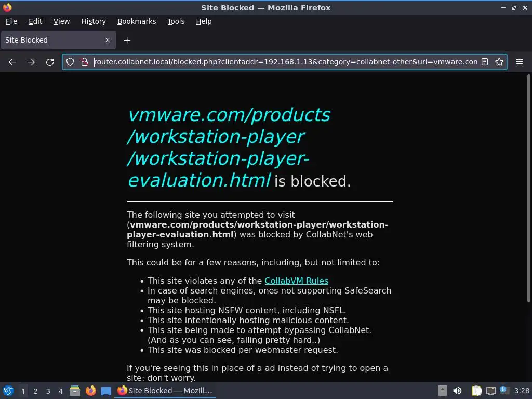Open tracking protection shield icon
This screenshot has width=532, height=399.
tap(70, 62)
